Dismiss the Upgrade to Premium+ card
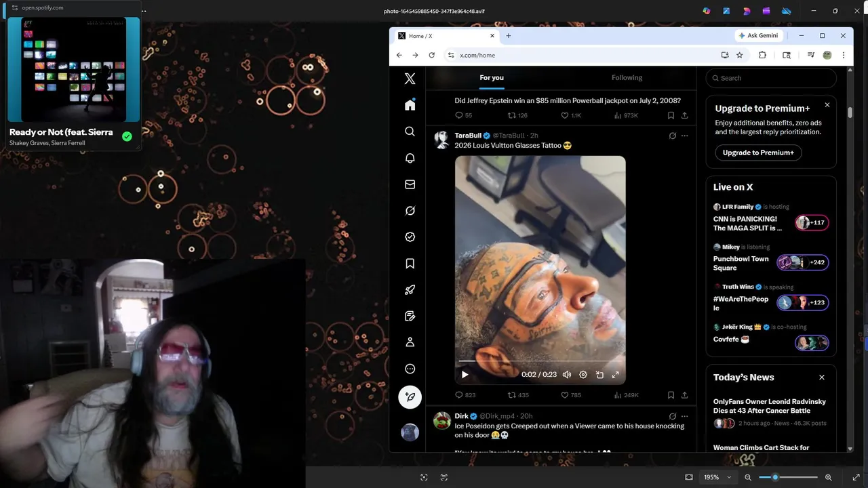 point(827,105)
